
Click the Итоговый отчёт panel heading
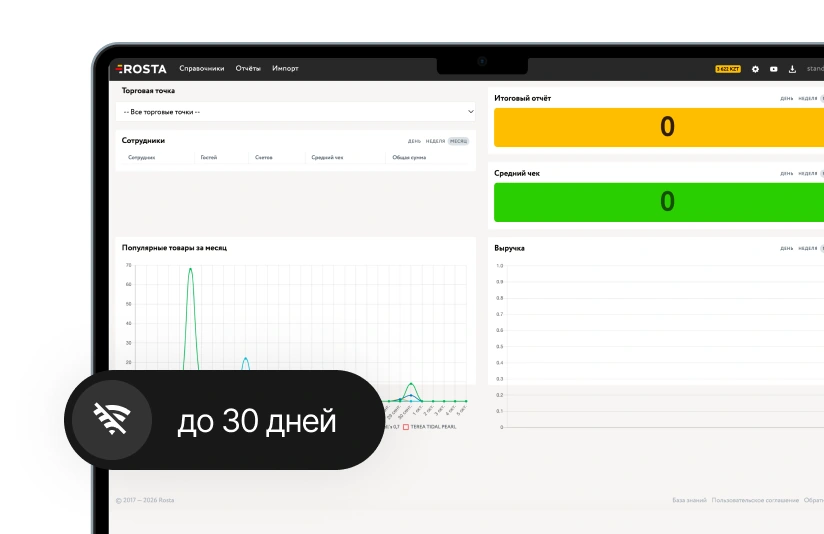pyautogui.click(x=522, y=98)
